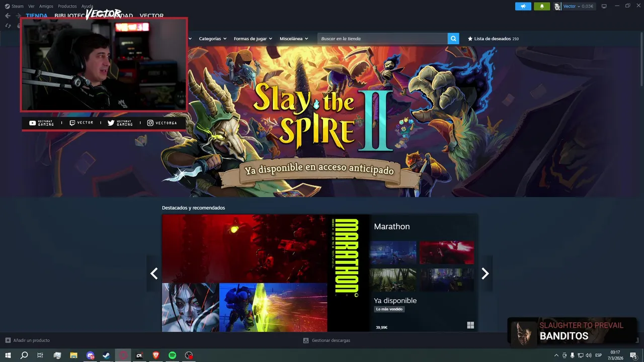Open the Alienware taskbar icon
This screenshot has height=362, width=644.
(139, 355)
